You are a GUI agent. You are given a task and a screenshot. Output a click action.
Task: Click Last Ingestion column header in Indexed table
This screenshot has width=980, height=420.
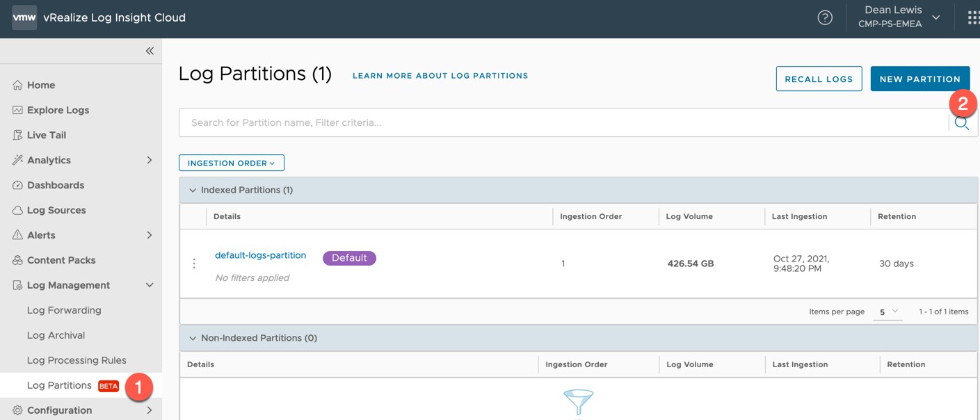799,216
